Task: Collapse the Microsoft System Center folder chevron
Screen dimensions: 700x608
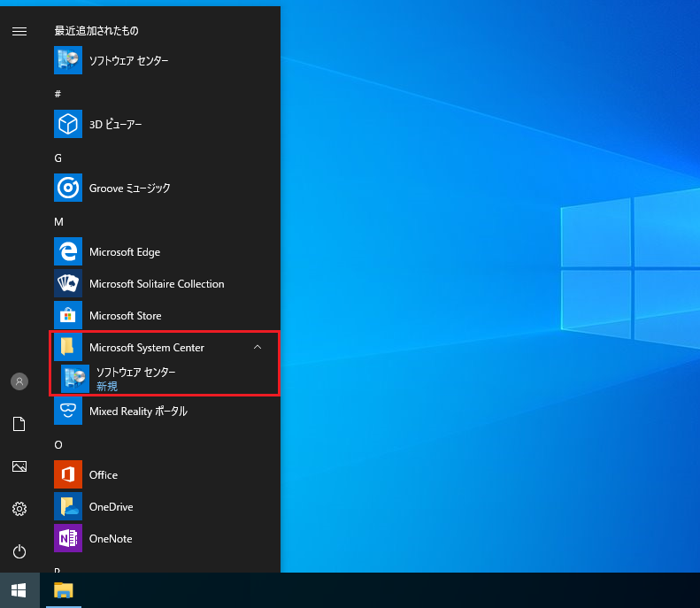Action: pos(258,347)
